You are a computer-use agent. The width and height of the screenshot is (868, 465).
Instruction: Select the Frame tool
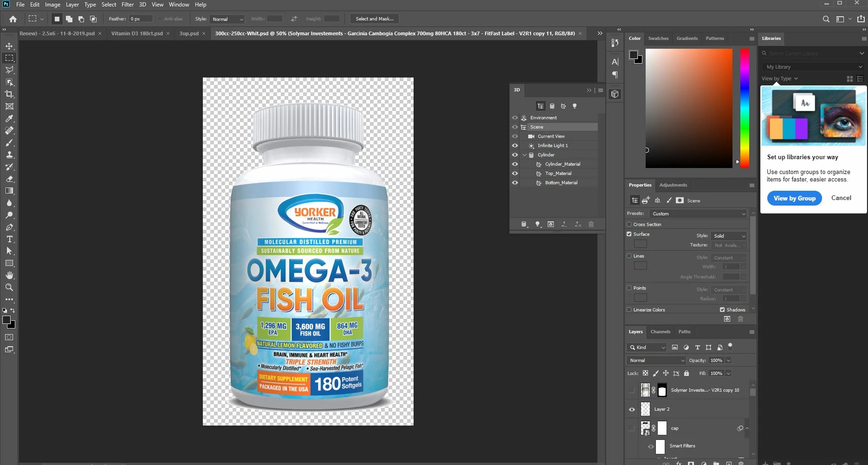9,106
